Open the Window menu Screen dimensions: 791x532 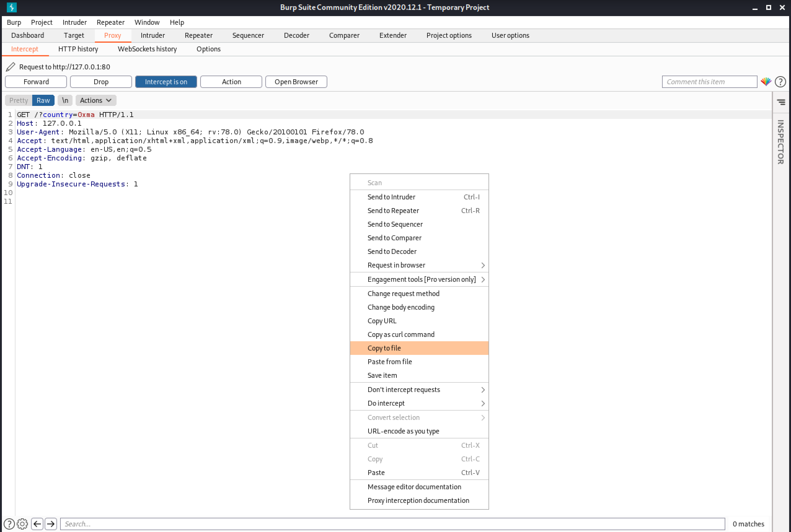coord(147,22)
